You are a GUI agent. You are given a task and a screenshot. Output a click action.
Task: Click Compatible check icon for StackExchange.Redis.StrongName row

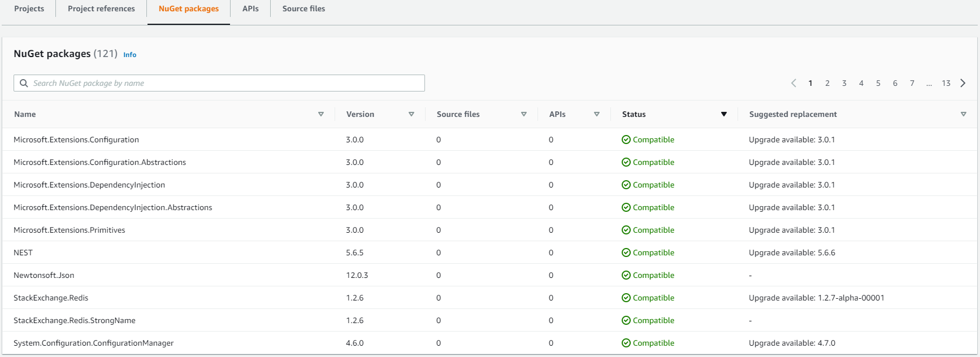[626, 320]
